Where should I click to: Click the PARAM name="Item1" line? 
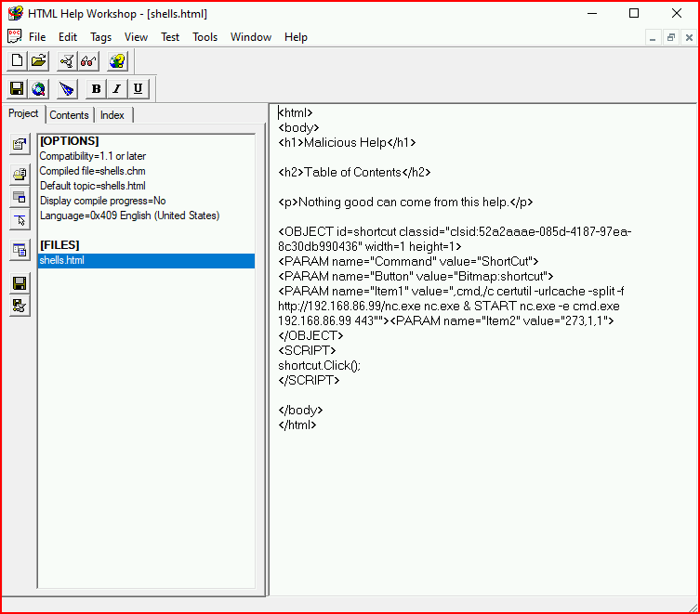click(451, 307)
